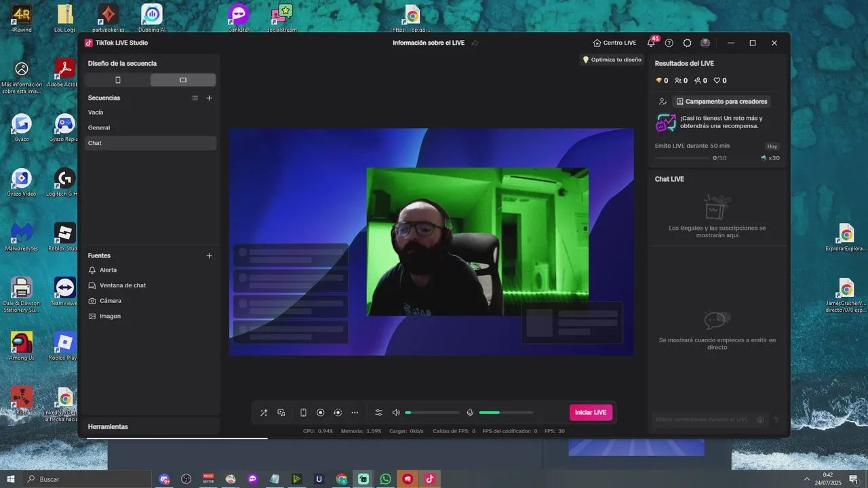868x488 pixels.
Task: Click TikTok LIVE Studio taskbar icon
Action: point(429,479)
